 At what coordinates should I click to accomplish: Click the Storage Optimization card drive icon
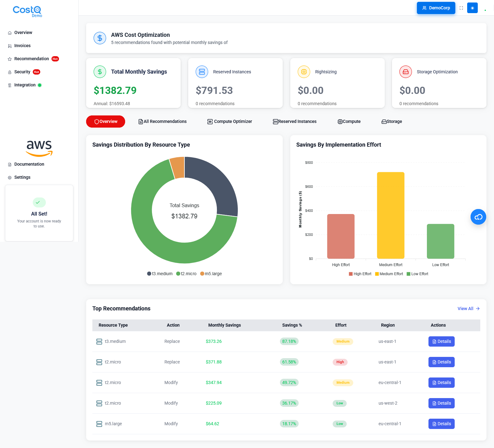tap(406, 72)
